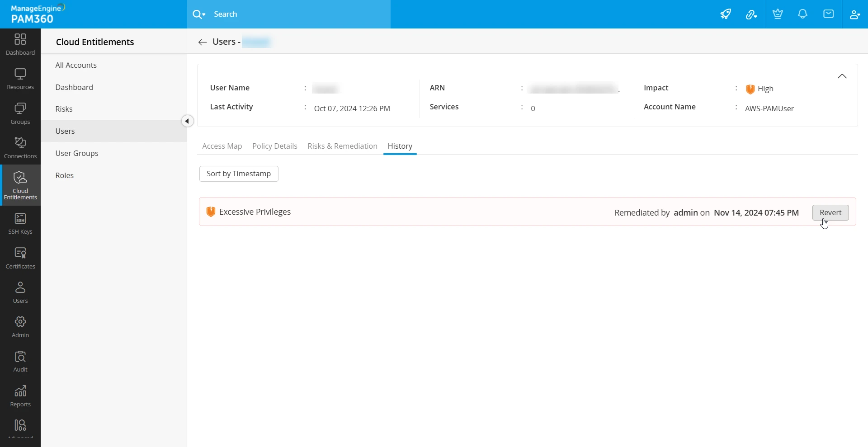Open the mail envelope icon in header

coord(828,14)
